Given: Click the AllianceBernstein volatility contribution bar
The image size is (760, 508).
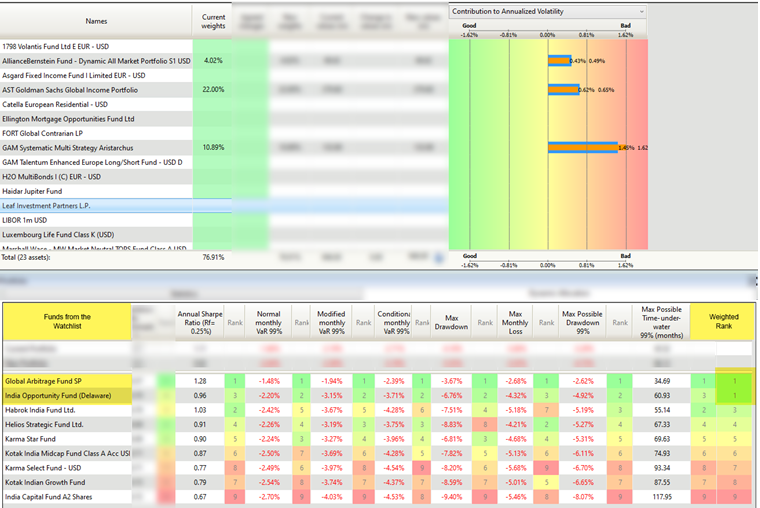Looking at the screenshot, I should [x=559, y=61].
